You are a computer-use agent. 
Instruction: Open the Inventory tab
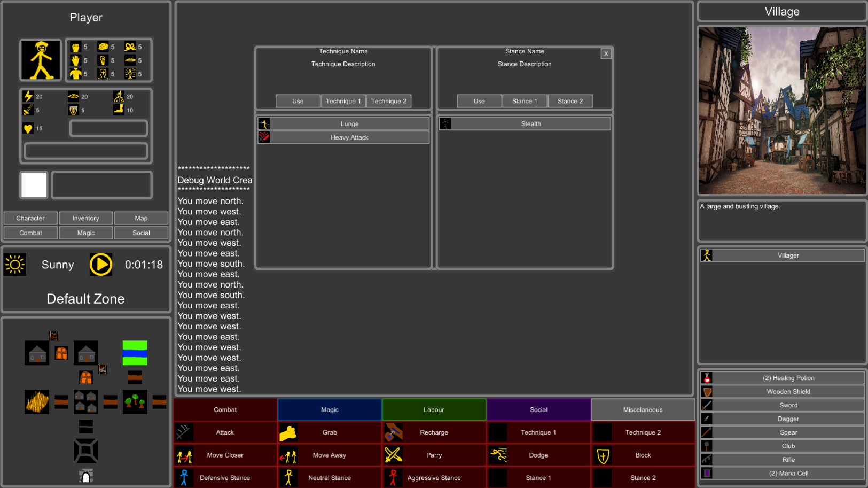point(85,218)
